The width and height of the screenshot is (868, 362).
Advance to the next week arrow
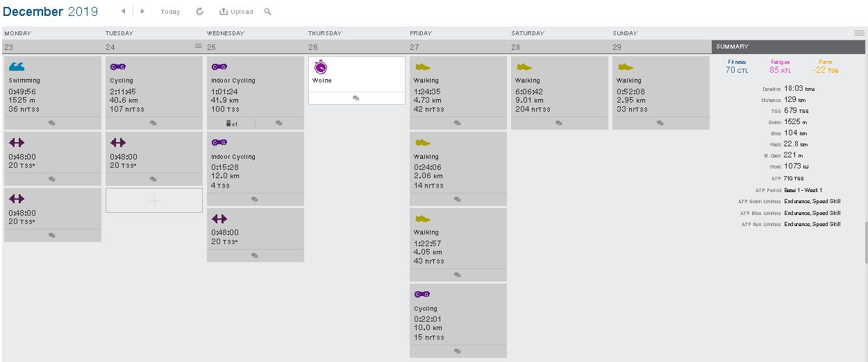[142, 12]
